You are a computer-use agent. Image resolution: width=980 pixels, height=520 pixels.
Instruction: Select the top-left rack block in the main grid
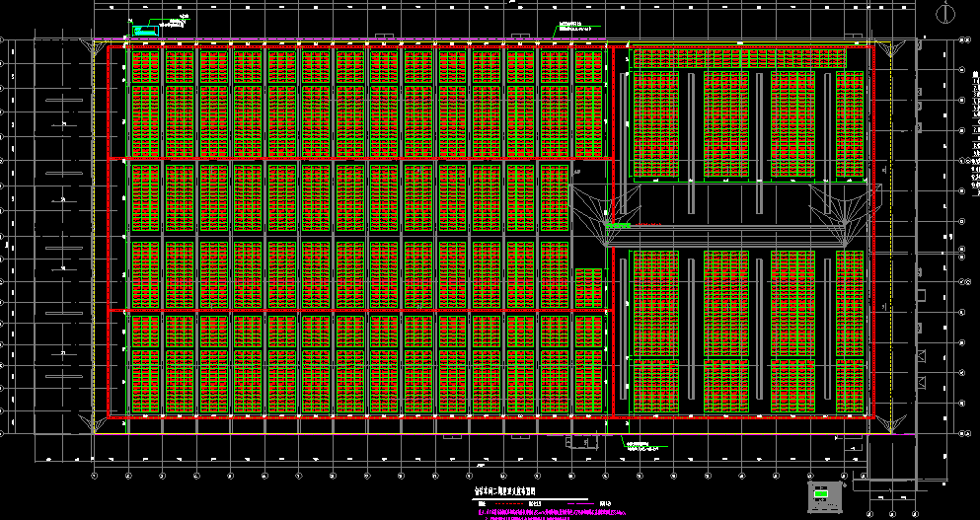coord(145,66)
